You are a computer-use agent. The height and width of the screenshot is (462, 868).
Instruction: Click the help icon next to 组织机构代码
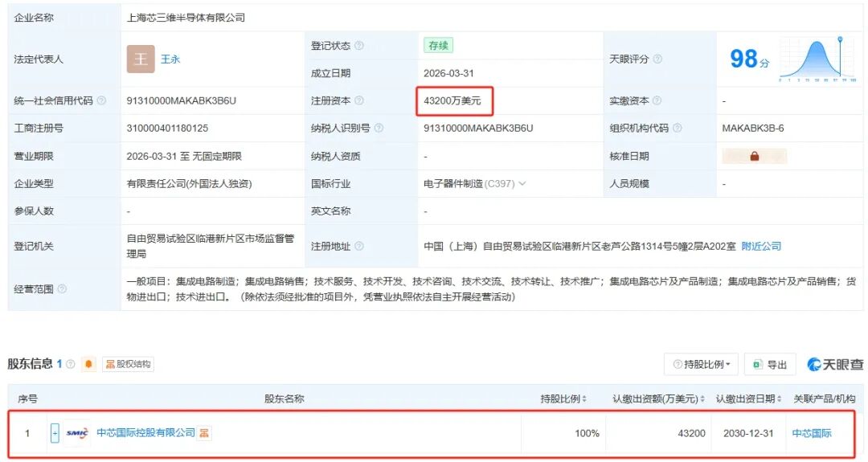tap(677, 129)
